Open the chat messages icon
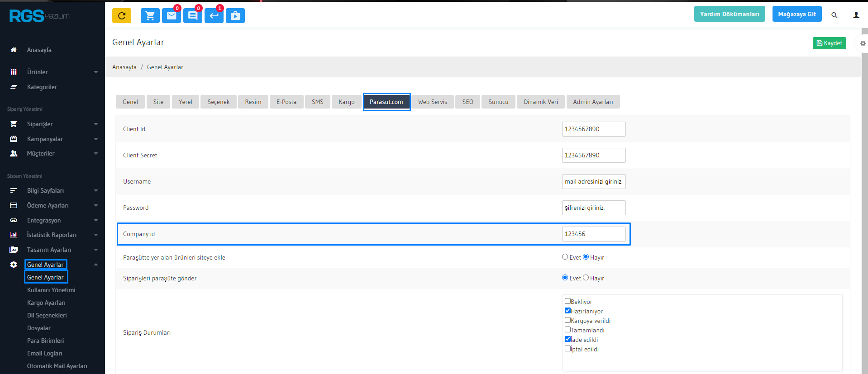 (x=192, y=16)
